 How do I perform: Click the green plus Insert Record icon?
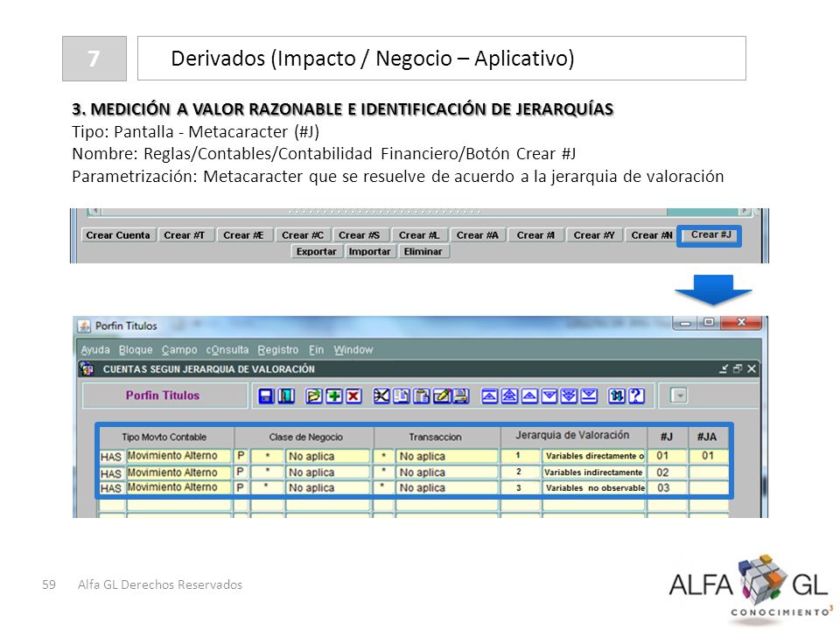[x=333, y=395]
